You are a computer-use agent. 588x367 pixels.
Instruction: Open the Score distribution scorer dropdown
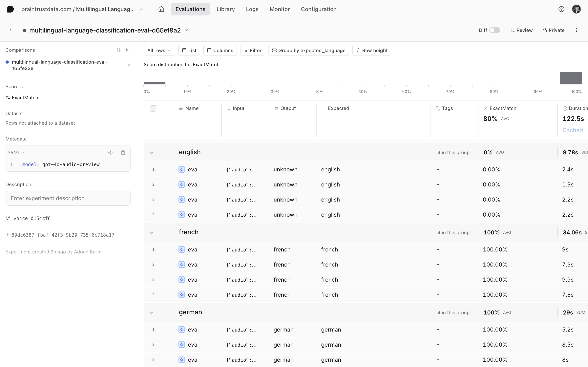223,64
